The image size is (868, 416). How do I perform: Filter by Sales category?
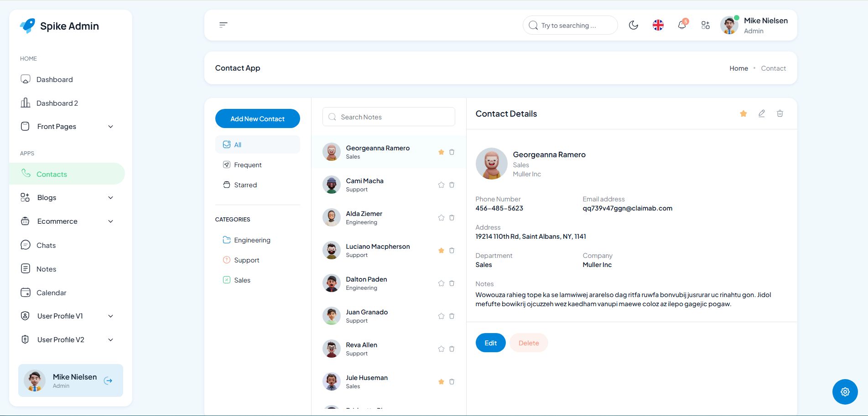pos(257,280)
